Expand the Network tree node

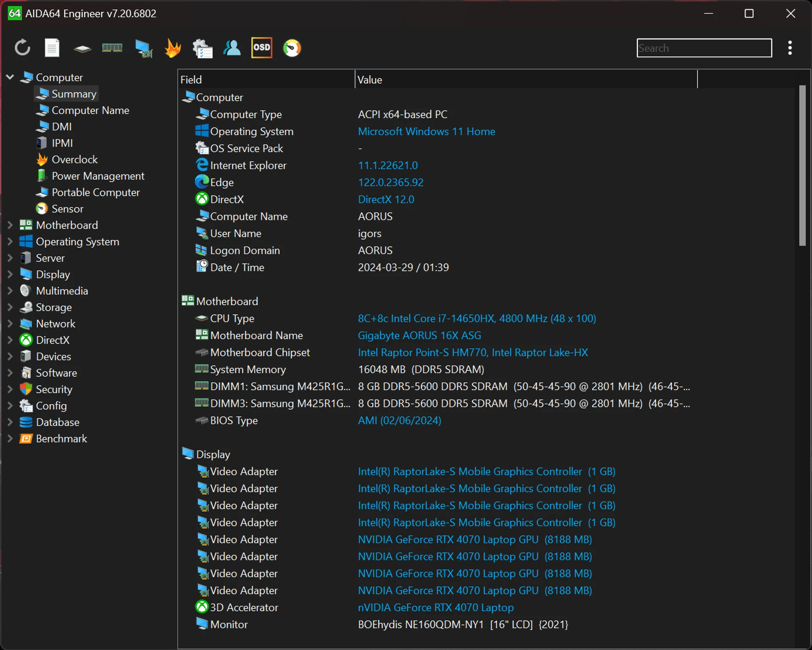[10, 323]
